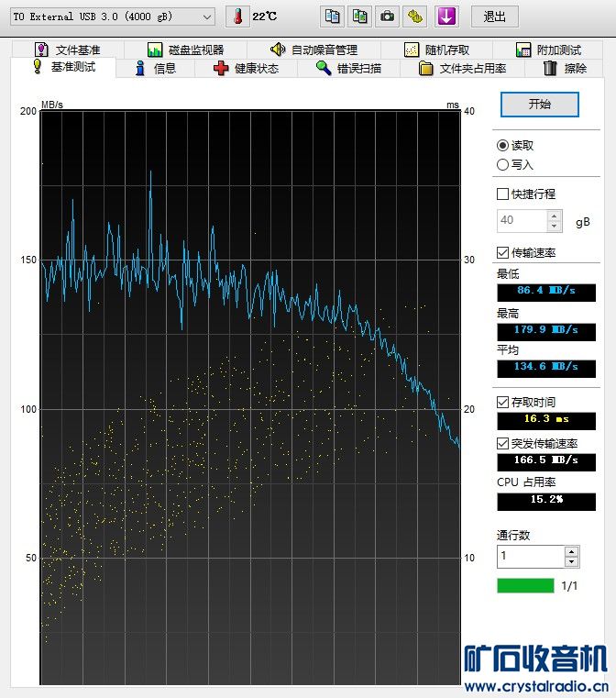Toggle the 突发传输速率 checkbox

(x=502, y=443)
